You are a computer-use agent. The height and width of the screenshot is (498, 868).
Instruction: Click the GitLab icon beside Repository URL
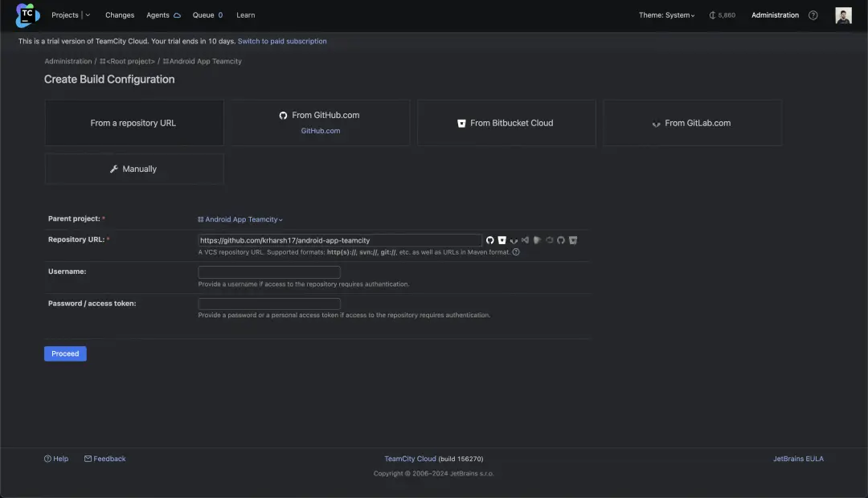click(x=514, y=240)
